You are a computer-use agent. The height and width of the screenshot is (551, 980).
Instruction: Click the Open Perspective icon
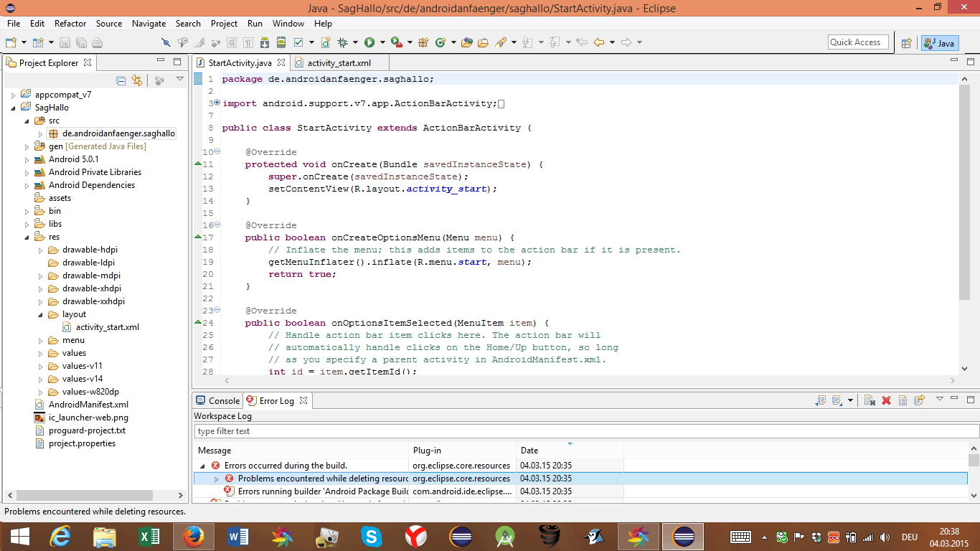[x=906, y=42]
